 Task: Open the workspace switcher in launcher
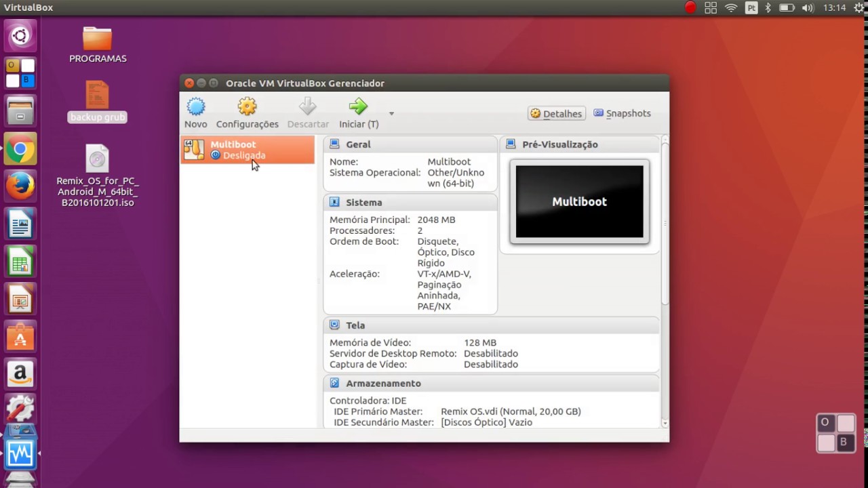pos(20,73)
